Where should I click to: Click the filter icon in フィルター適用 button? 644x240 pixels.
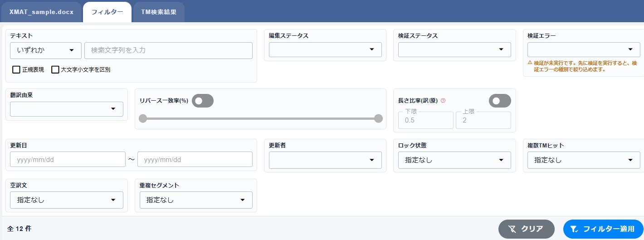point(574,229)
